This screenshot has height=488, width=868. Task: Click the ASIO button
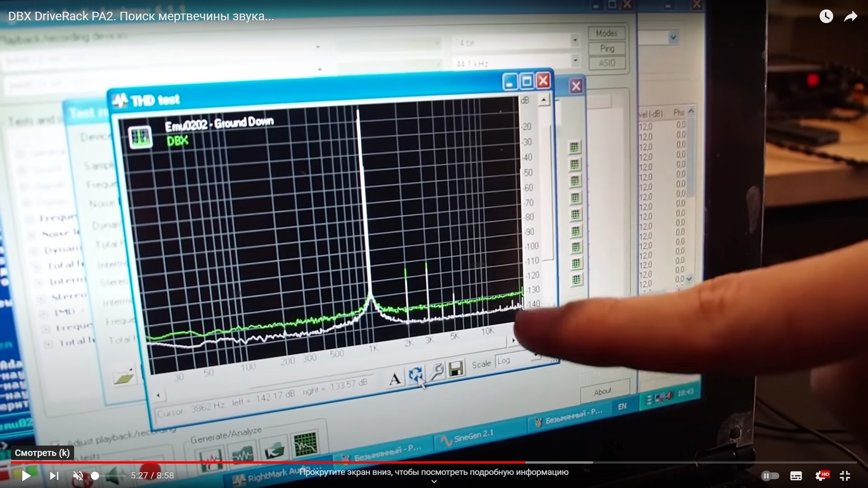[x=607, y=63]
